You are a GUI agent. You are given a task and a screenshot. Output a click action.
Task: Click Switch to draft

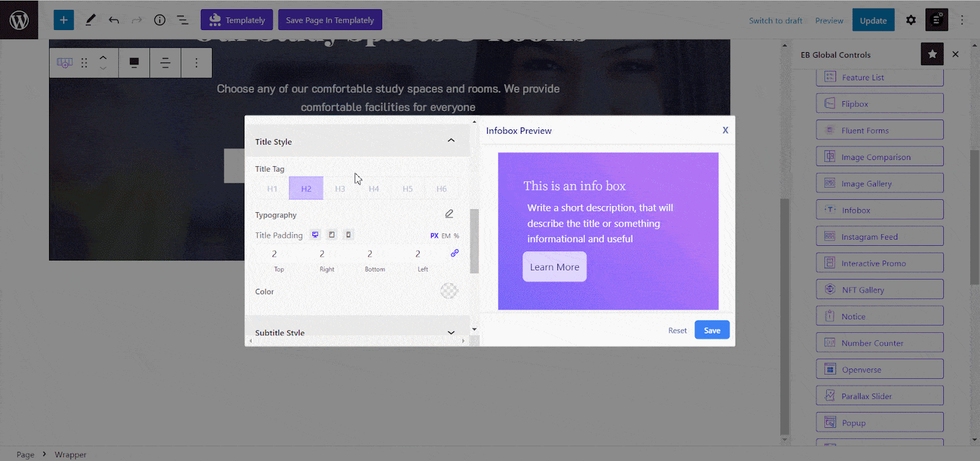(775, 20)
